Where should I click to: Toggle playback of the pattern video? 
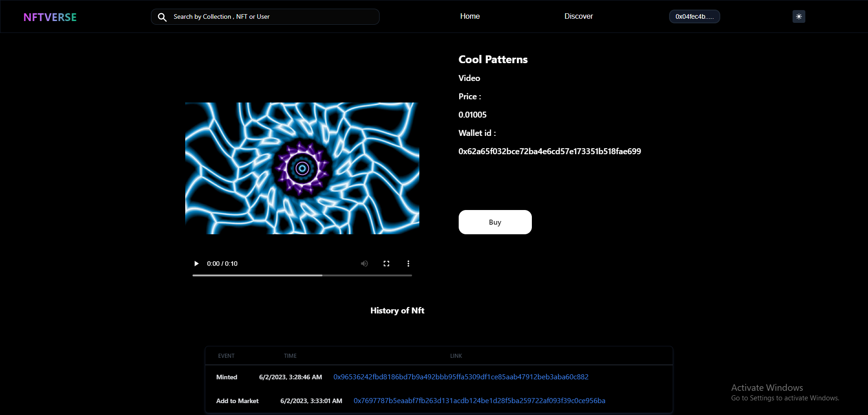point(196,264)
